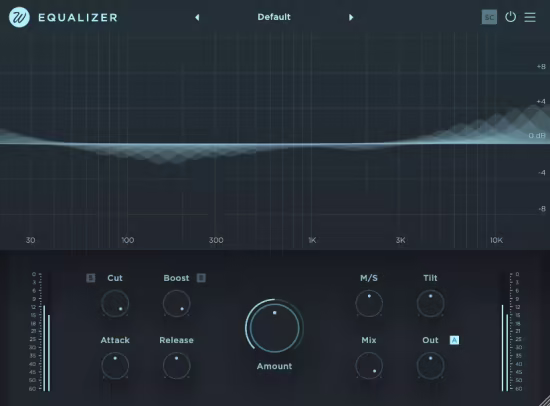This screenshot has width=550, height=406.
Task: Click the Amount label
Action: point(274,366)
